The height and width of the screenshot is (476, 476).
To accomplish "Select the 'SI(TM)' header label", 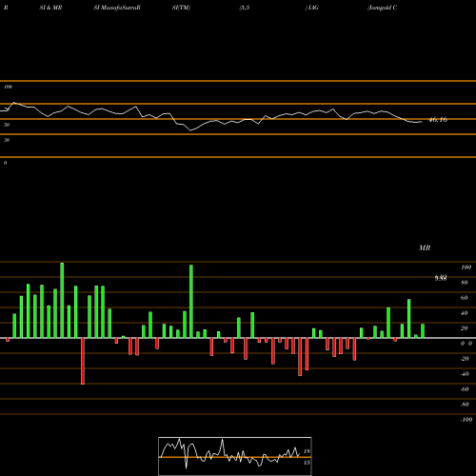I will (x=181, y=8).
